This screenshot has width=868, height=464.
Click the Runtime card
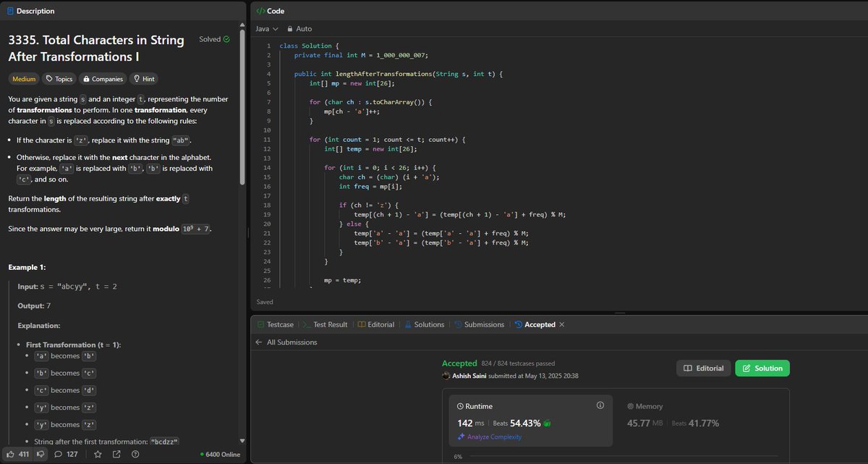coord(530,421)
